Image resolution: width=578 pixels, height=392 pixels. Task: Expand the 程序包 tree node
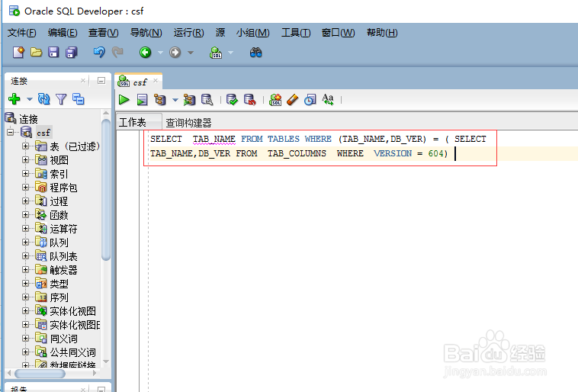(25, 187)
